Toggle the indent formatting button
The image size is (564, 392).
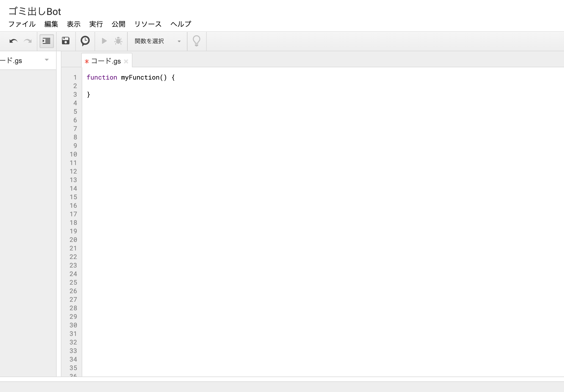point(47,41)
